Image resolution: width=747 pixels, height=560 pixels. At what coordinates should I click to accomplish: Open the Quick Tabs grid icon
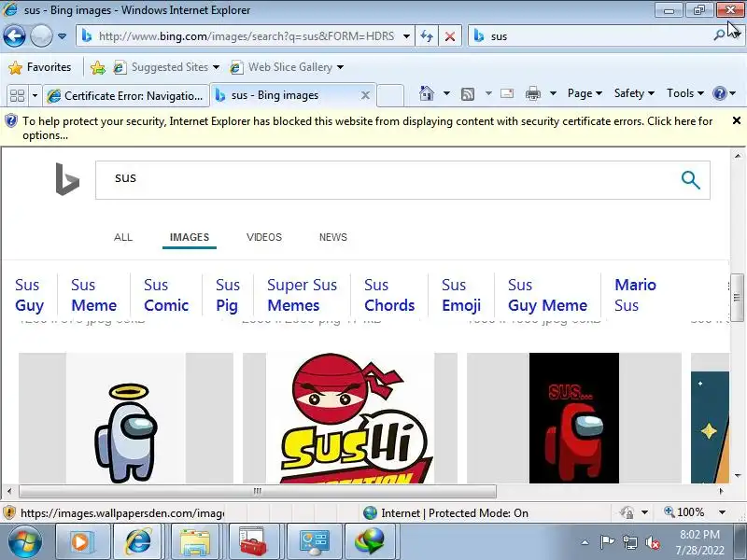17,95
